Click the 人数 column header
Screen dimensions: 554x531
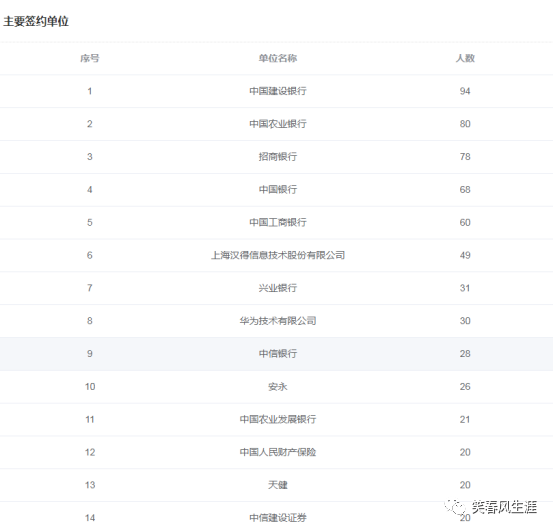pos(465,58)
